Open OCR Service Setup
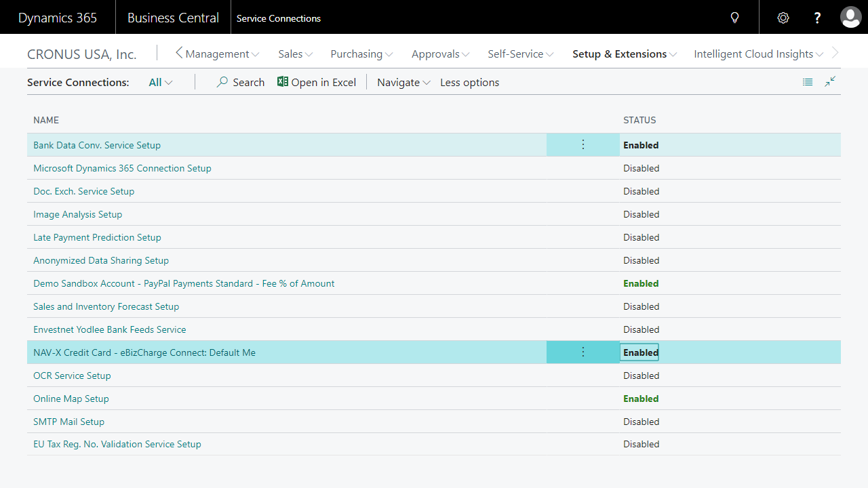868x488 pixels. 72,375
